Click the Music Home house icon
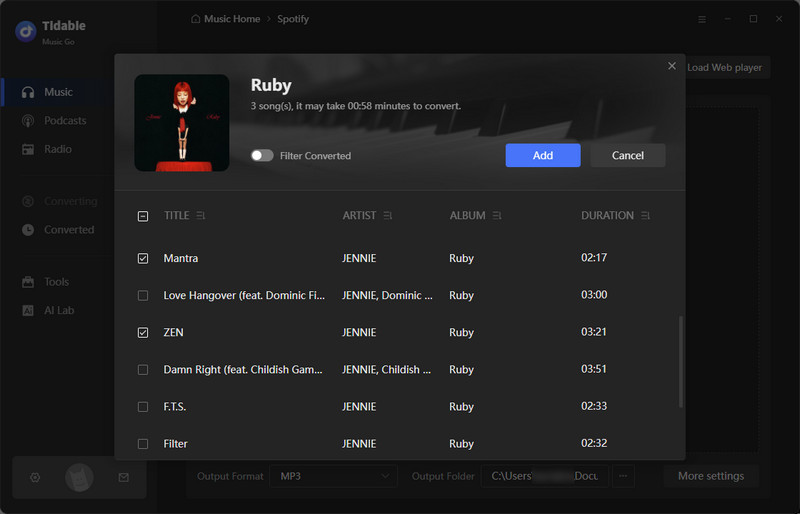 [195, 19]
